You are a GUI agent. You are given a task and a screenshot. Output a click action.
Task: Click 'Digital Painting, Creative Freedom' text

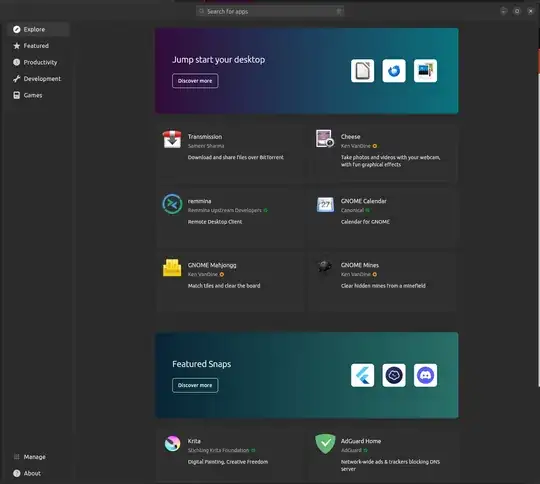pyautogui.click(x=228, y=462)
